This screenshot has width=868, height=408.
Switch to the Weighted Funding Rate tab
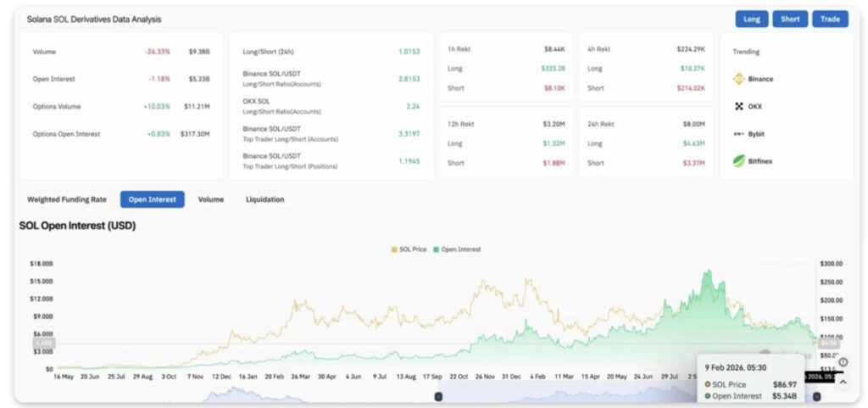67,199
